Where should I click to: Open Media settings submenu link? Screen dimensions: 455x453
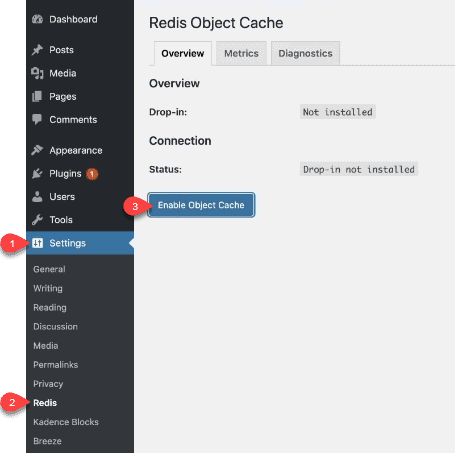46,346
